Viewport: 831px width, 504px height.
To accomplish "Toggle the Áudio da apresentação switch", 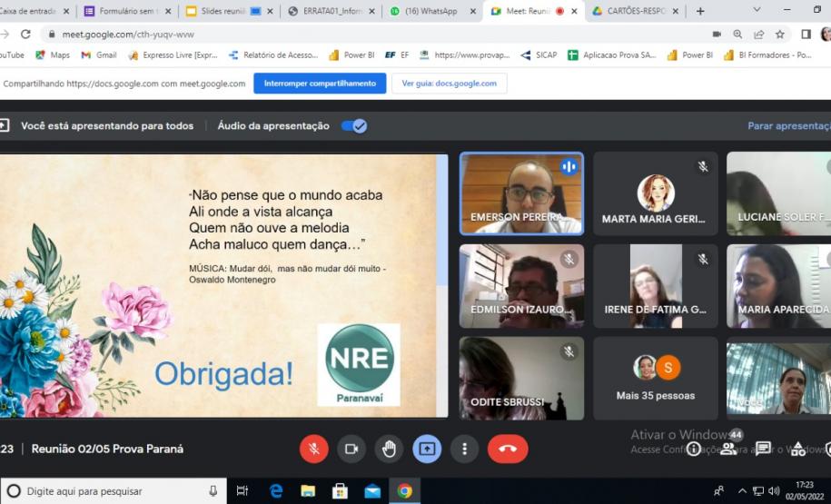I will pos(354,126).
